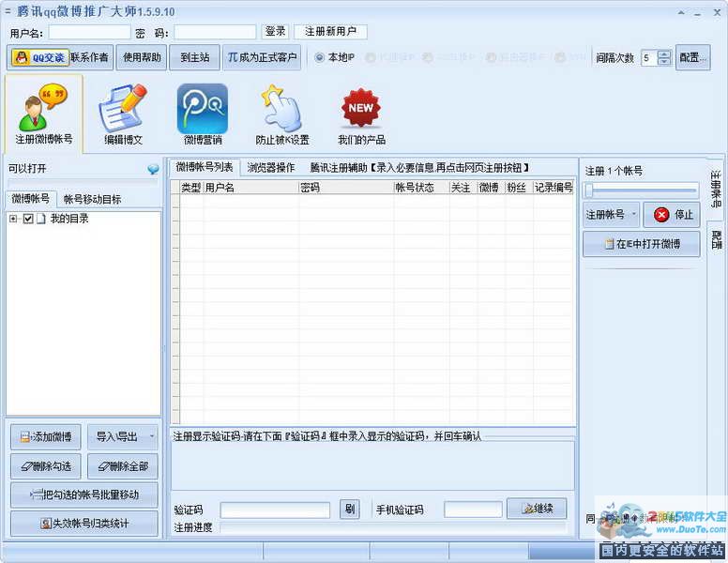The width and height of the screenshot is (728, 563).
Task: Click the 间隔次数 number field
Action: click(649, 58)
